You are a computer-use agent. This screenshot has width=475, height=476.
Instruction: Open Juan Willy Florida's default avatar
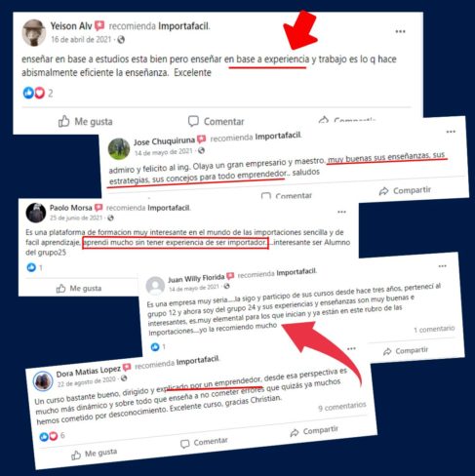pyautogui.click(x=155, y=286)
